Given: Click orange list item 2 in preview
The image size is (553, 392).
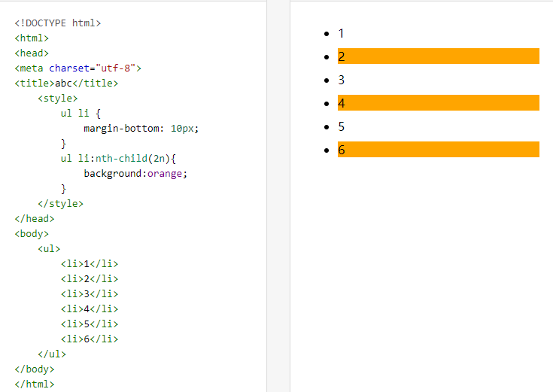Looking at the screenshot, I should click(x=439, y=56).
